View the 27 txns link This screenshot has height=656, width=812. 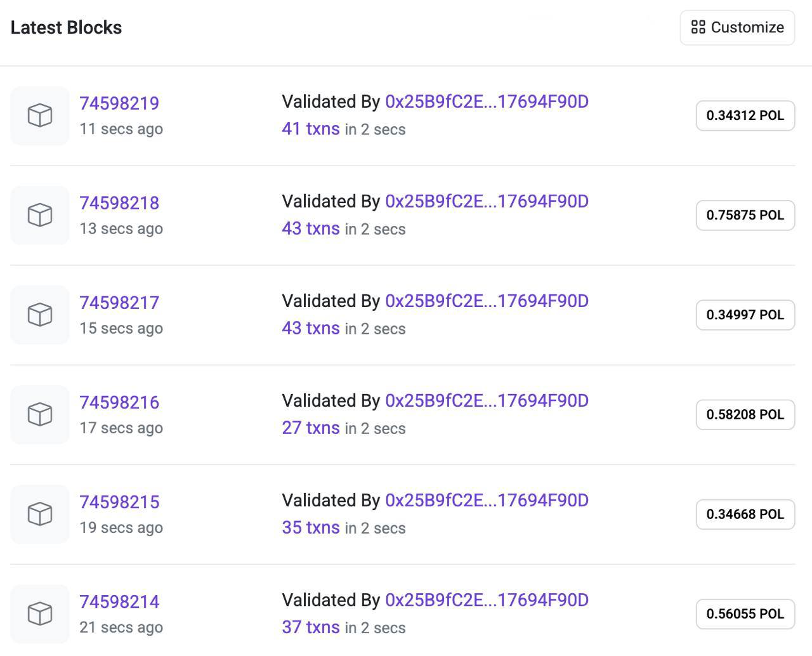(x=311, y=428)
